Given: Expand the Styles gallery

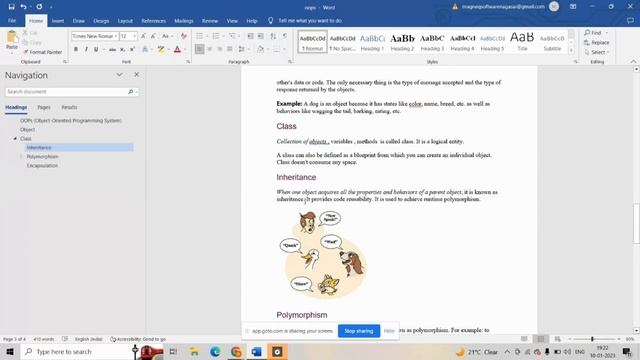Looking at the screenshot, I should pos(571,50).
